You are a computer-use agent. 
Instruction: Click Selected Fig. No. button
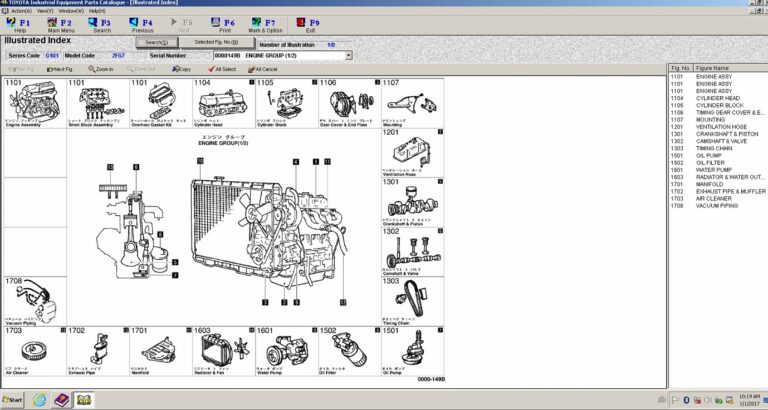click(217, 43)
